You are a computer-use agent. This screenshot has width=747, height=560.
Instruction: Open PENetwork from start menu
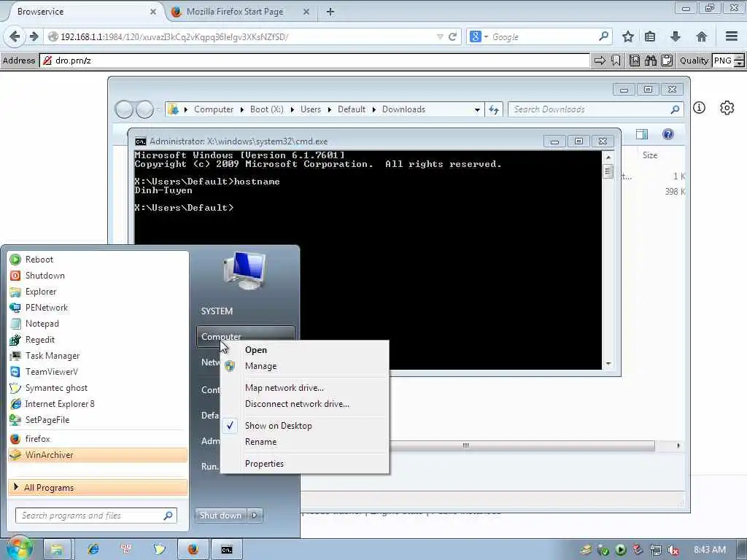tap(46, 308)
